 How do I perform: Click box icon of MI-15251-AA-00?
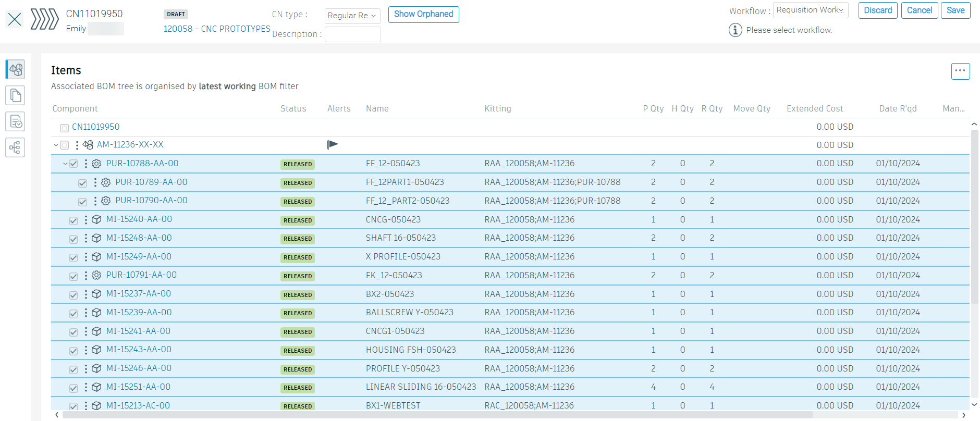point(96,387)
